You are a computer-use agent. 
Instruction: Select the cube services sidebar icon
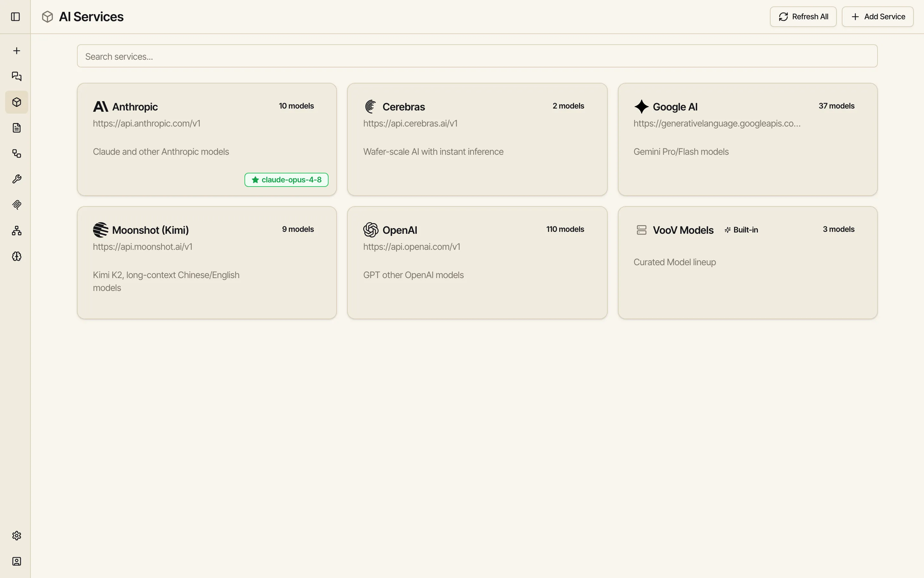tap(16, 102)
